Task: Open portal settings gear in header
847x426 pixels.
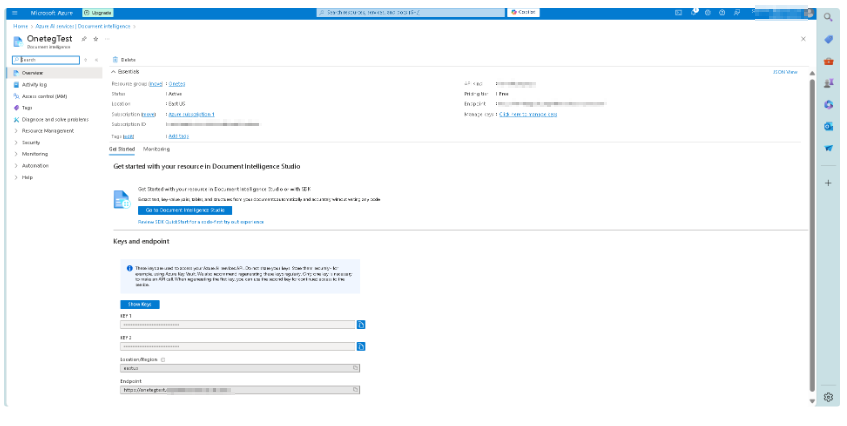Action: point(708,11)
